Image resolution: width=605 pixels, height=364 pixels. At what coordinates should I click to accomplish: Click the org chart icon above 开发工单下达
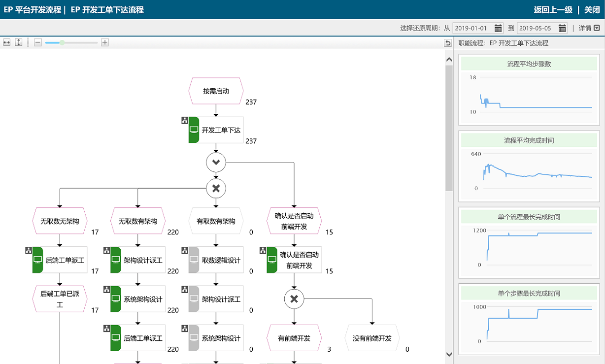(184, 120)
